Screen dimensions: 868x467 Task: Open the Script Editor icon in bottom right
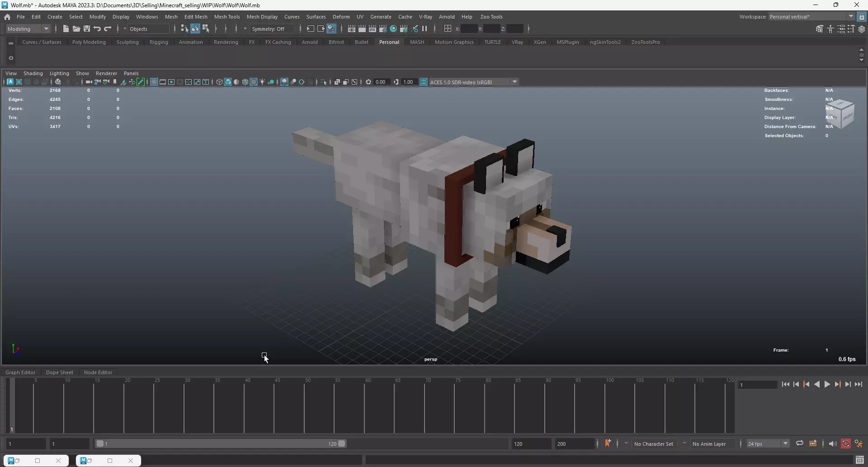pyautogui.click(x=860, y=460)
